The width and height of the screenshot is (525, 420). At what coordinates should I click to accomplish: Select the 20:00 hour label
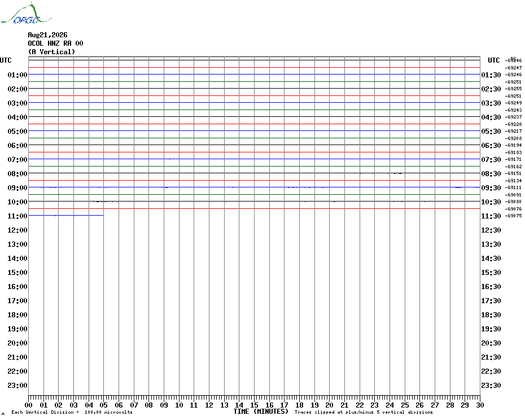[17, 343]
